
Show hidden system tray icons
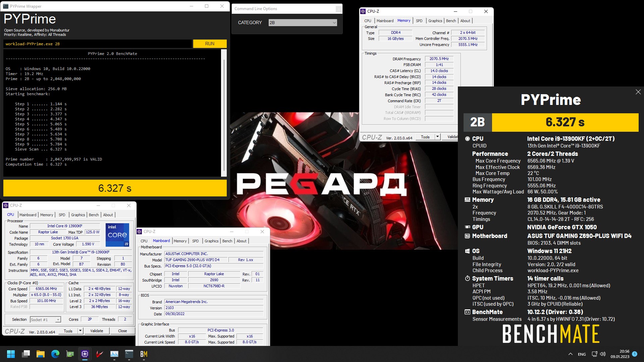(x=571, y=354)
